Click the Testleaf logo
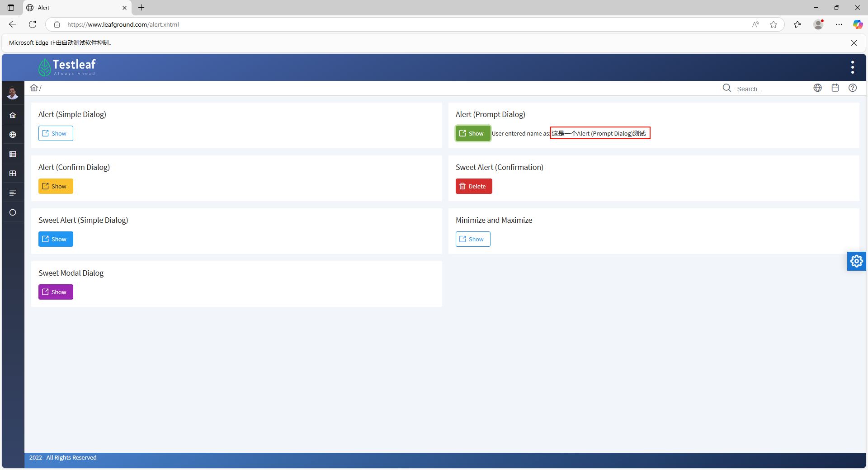This screenshot has width=868, height=470. (67, 67)
